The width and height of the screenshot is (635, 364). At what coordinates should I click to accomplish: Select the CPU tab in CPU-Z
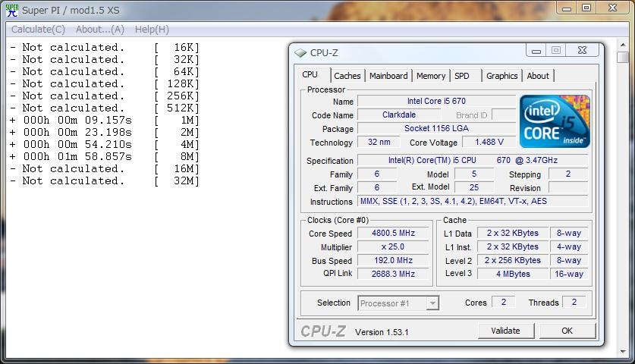tap(310, 74)
